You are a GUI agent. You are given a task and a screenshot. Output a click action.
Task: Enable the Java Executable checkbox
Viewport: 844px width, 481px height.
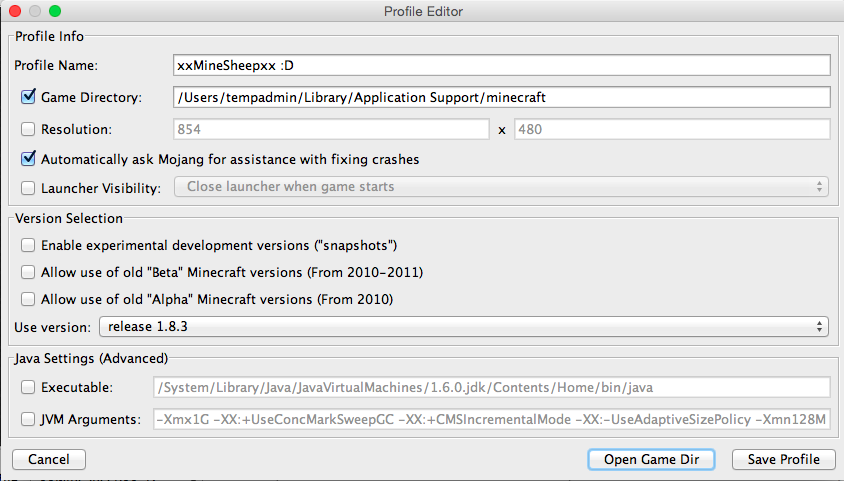pyautogui.click(x=28, y=387)
